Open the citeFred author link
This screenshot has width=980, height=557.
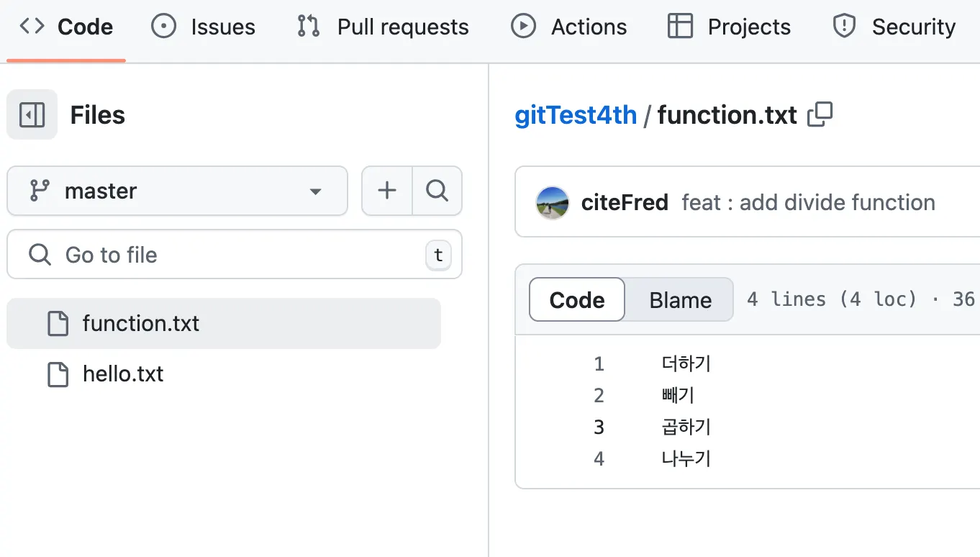click(625, 203)
